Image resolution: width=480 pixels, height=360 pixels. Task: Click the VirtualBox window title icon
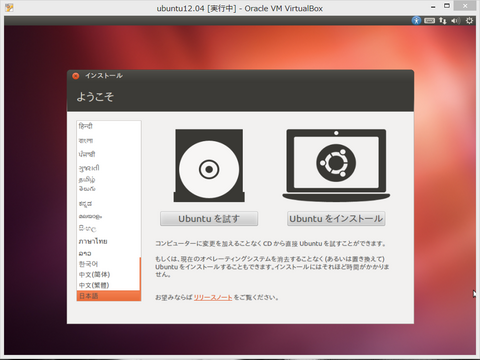[x=9, y=8]
